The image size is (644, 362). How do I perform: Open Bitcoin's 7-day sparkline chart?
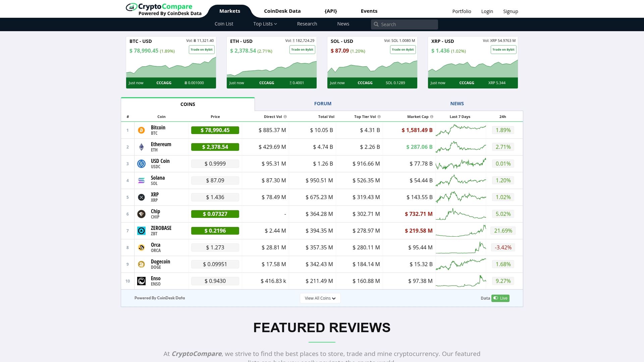coord(461,130)
